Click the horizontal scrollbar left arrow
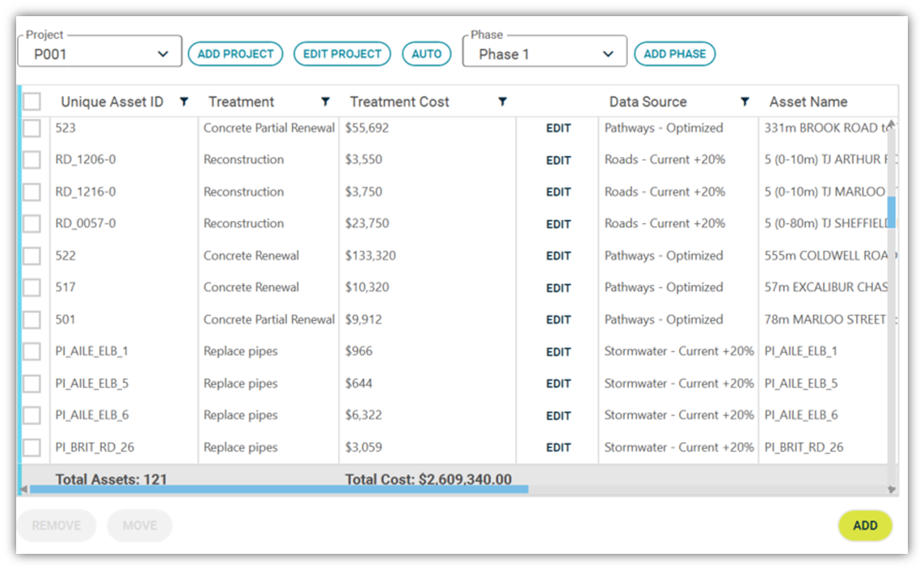The height and width of the screenshot is (570, 924). pyautogui.click(x=23, y=489)
